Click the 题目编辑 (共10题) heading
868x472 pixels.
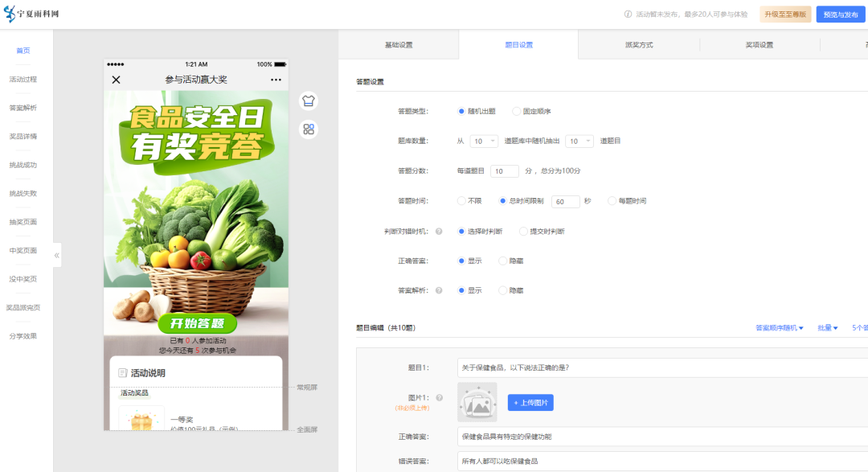coord(386,328)
